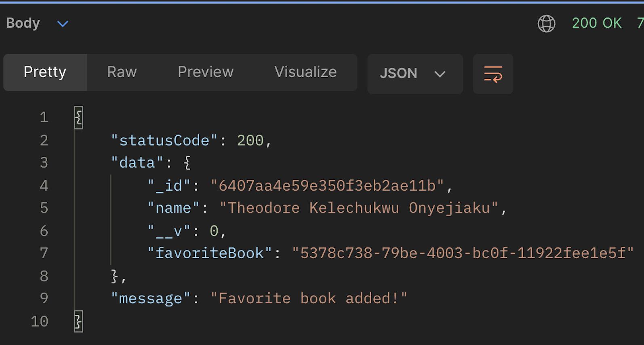Click the 200 OK status label

click(x=596, y=23)
